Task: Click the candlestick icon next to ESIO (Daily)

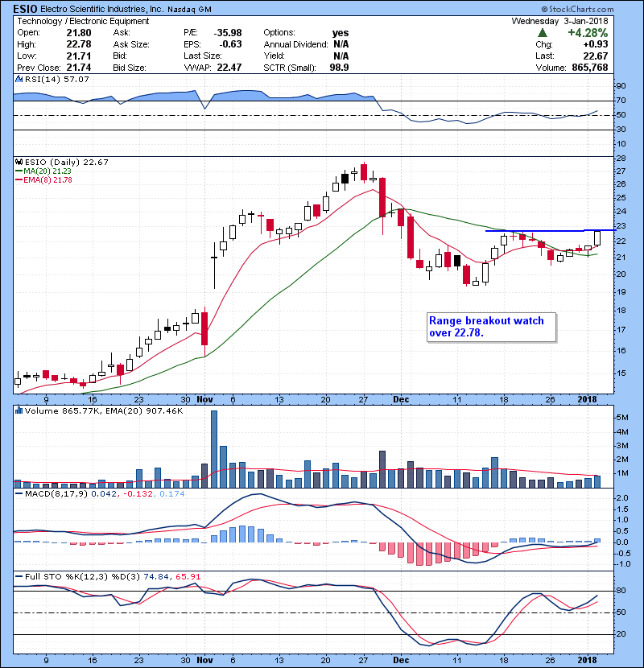Action: (x=19, y=162)
